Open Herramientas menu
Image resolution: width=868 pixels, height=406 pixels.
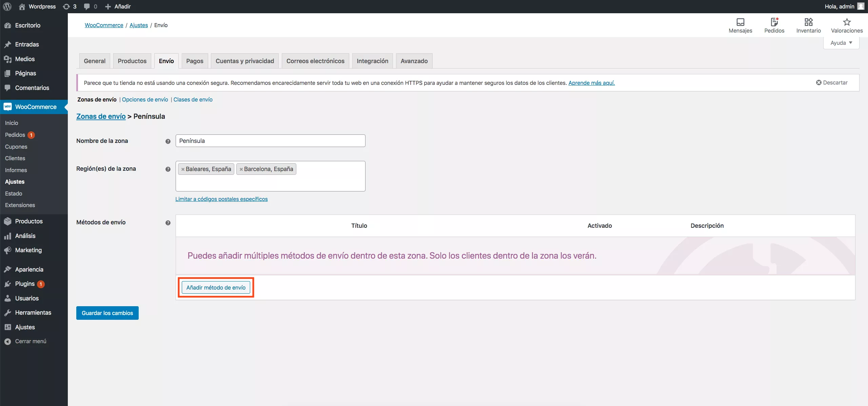click(x=34, y=313)
